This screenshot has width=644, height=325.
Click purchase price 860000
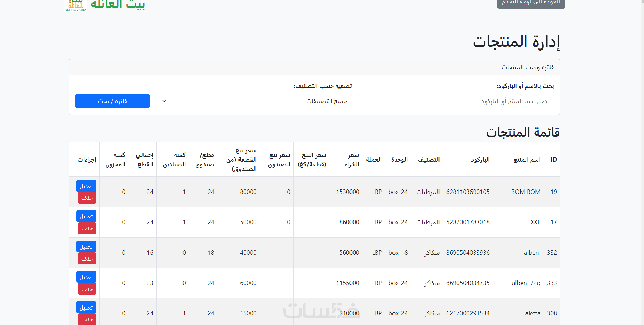(x=349, y=222)
